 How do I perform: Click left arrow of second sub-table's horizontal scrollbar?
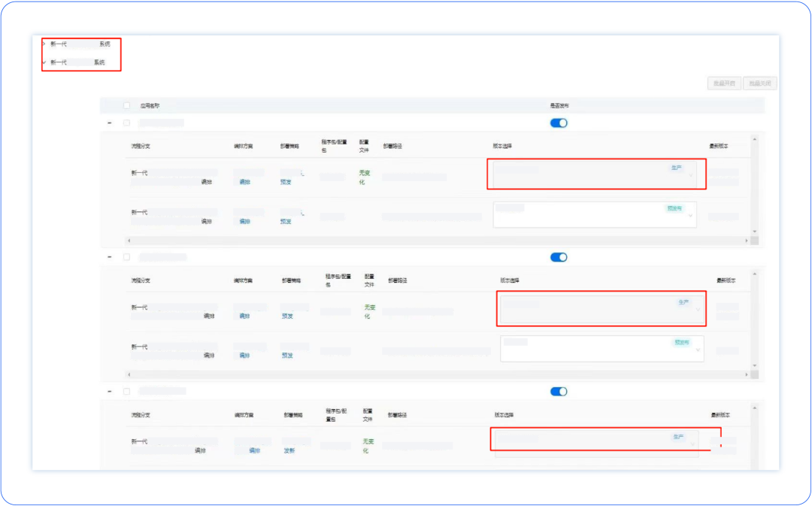click(129, 374)
